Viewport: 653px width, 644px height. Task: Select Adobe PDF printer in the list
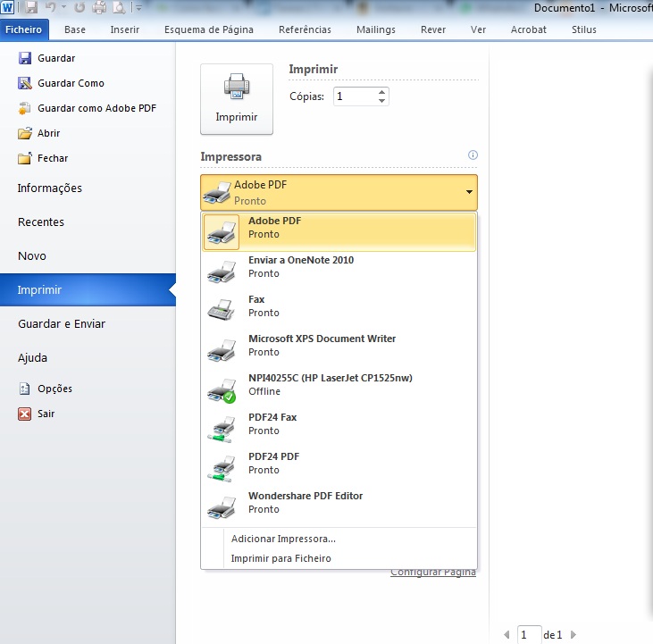339,231
